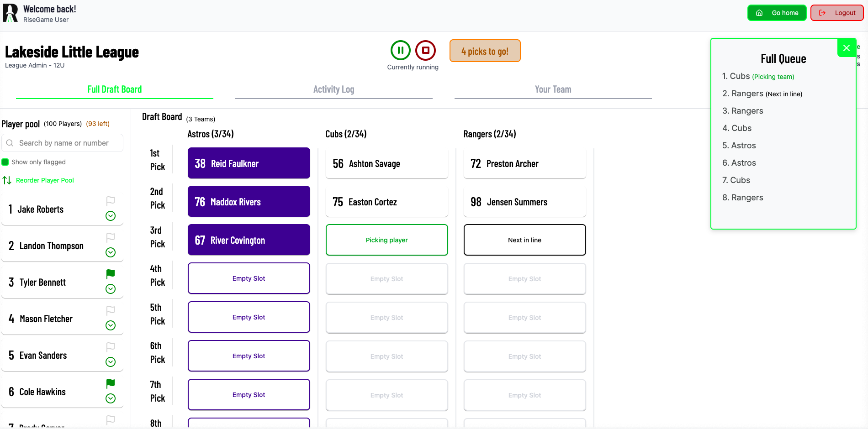This screenshot has height=429, width=868.
Task: Expand Evan Sanders details chevron
Action: [111, 362]
